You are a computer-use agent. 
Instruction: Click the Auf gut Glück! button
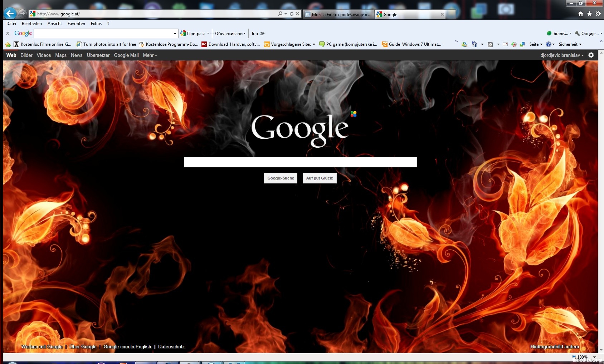click(320, 178)
